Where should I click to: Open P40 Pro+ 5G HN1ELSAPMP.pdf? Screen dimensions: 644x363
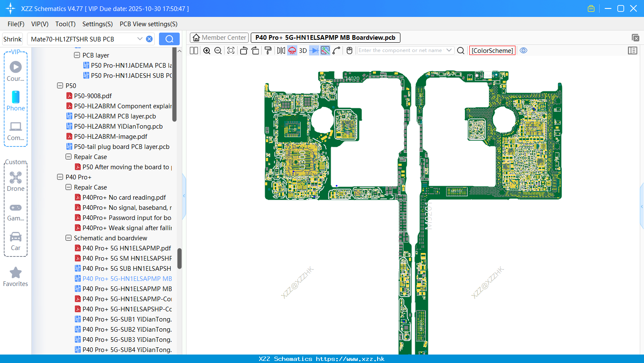tap(127, 248)
